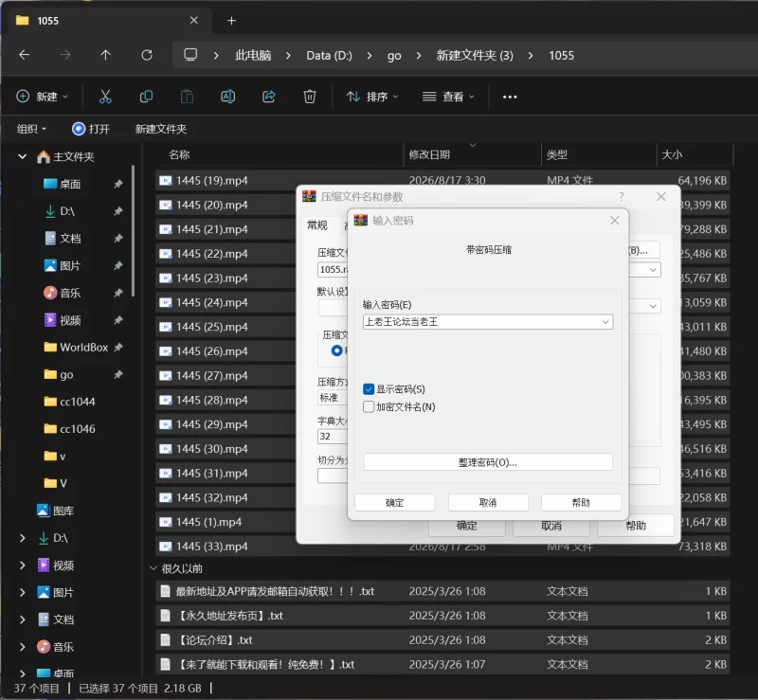Open 查看 view dropdown
This screenshot has height=700, width=758.
coord(448,97)
